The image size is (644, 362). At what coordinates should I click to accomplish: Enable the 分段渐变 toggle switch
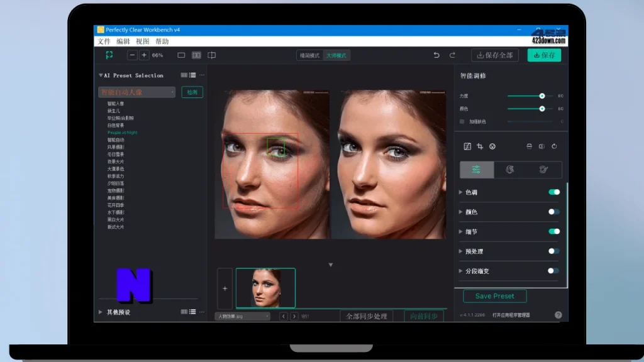[553, 271]
